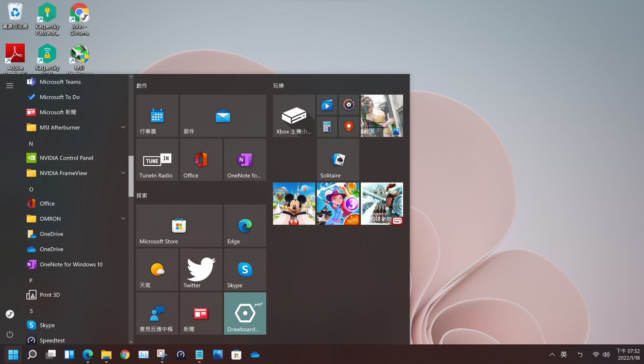Open OneDrive cloud icon on taskbar
This screenshot has height=364, width=644.
(255, 355)
